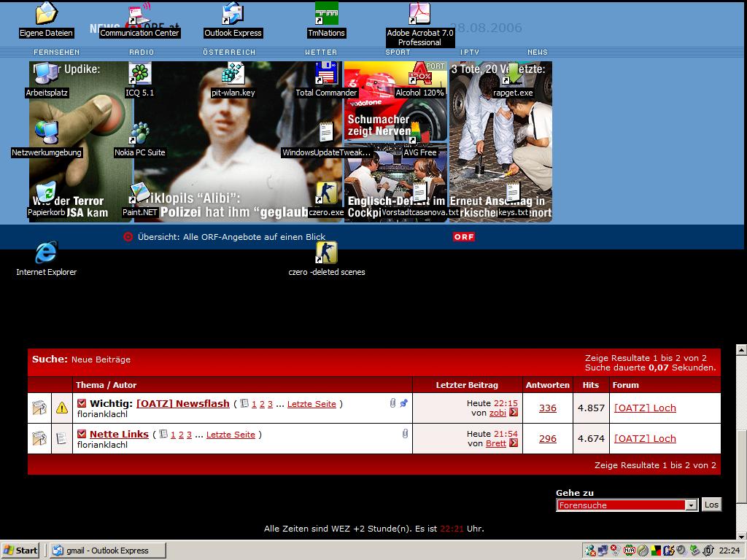Click the WETTER item in ORF navigation

pos(321,52)
